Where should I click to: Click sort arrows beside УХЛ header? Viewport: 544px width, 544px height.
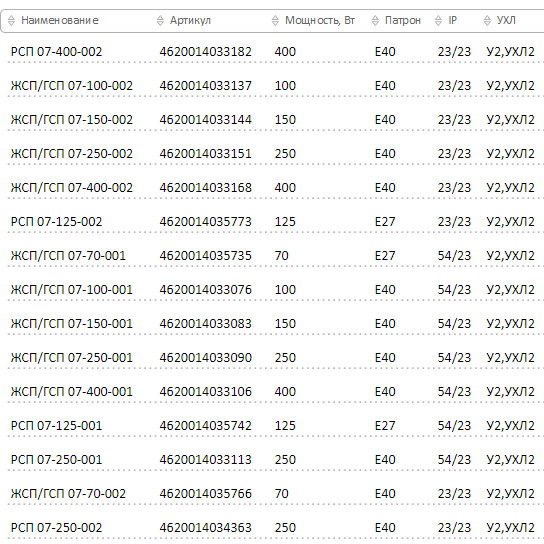tap(487, 21)
